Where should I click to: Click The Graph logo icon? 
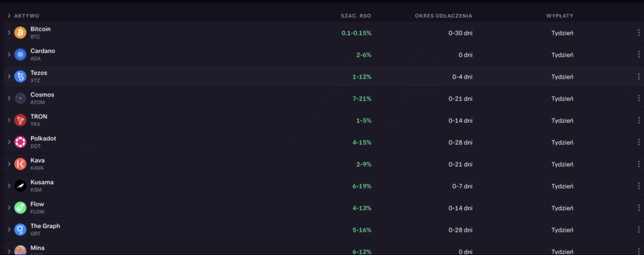(20, 229)
